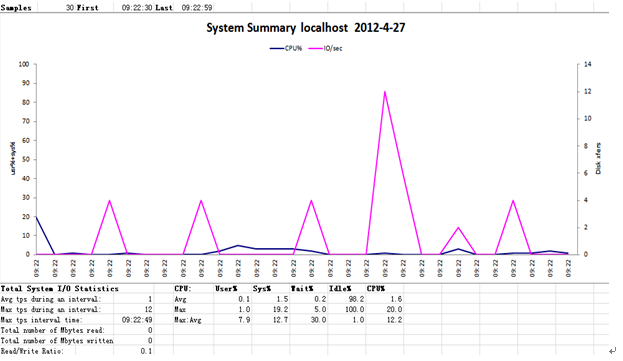Select the Disk xfers right axis title
Screen dimensions: 623x361
[x=598, y=158]
